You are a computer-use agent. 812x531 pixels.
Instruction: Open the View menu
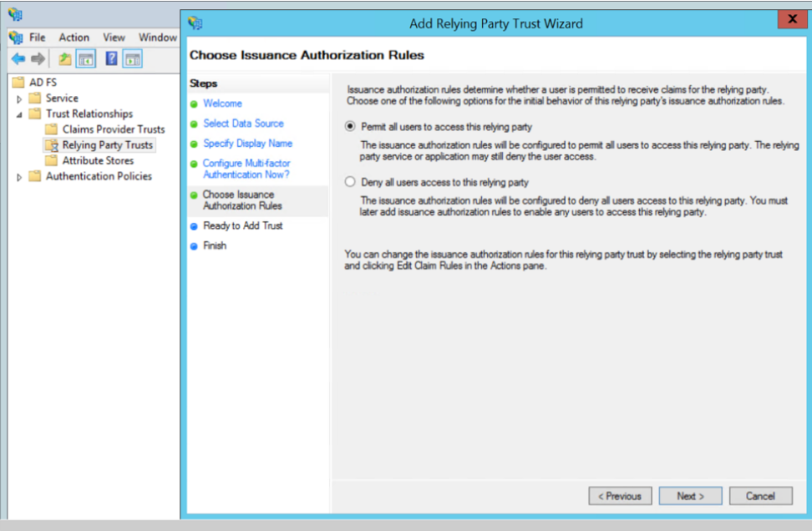(114, 38)
